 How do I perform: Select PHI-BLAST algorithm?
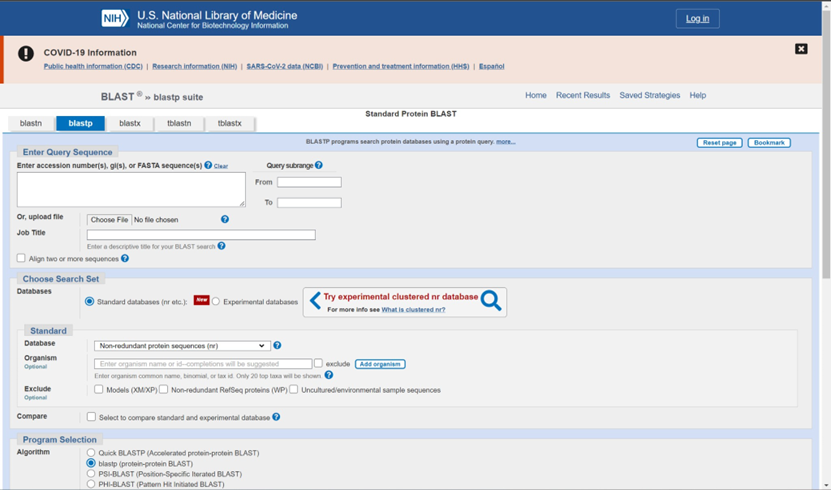click(x=91, y=484)
